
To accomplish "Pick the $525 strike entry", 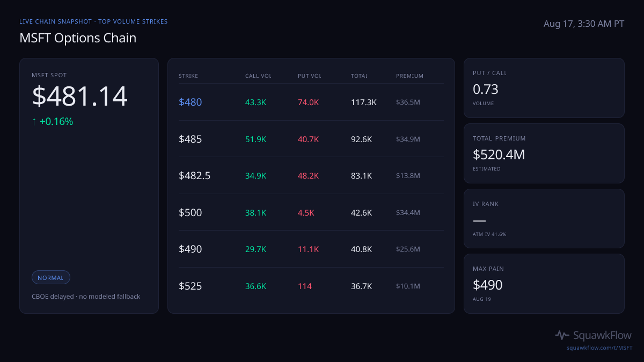I will click(191, 286).
